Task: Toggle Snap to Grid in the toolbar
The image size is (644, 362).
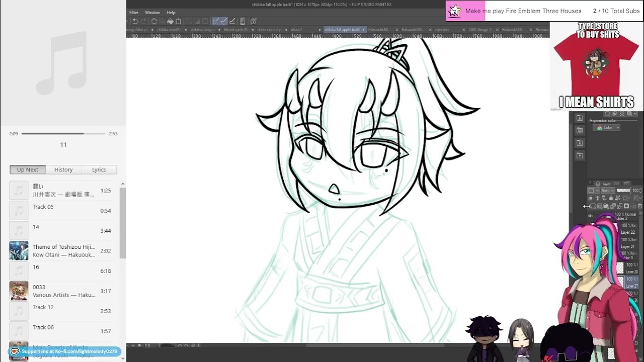Action: click(232, 21)
